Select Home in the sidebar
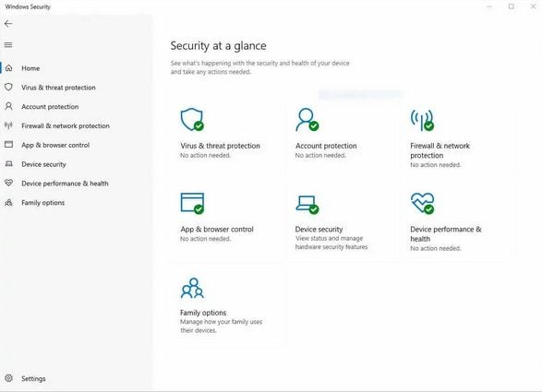The image size is (542, 392). click(30, 68)
